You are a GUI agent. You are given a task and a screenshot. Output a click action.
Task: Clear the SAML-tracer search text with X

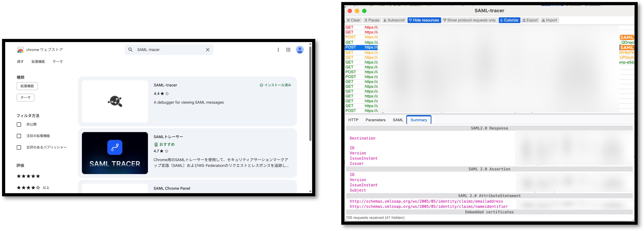(x=207, y=50)
